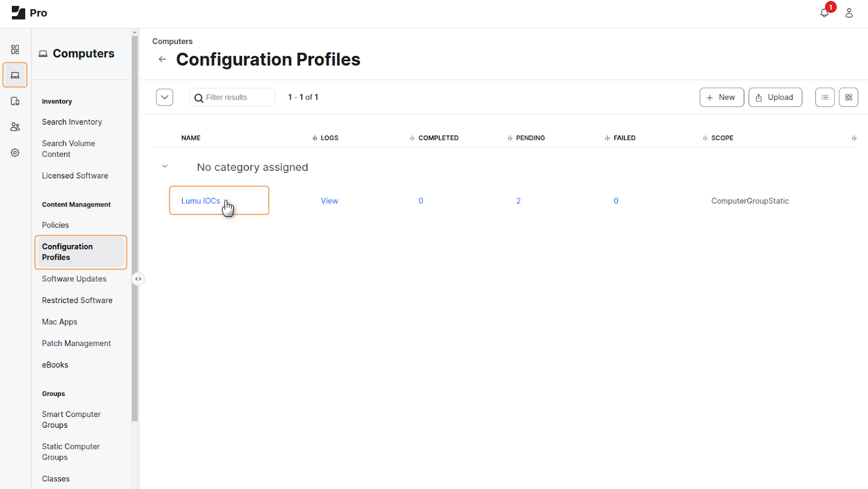
Task: Open the notifications bell icon
Action: [x=824, y=13]
